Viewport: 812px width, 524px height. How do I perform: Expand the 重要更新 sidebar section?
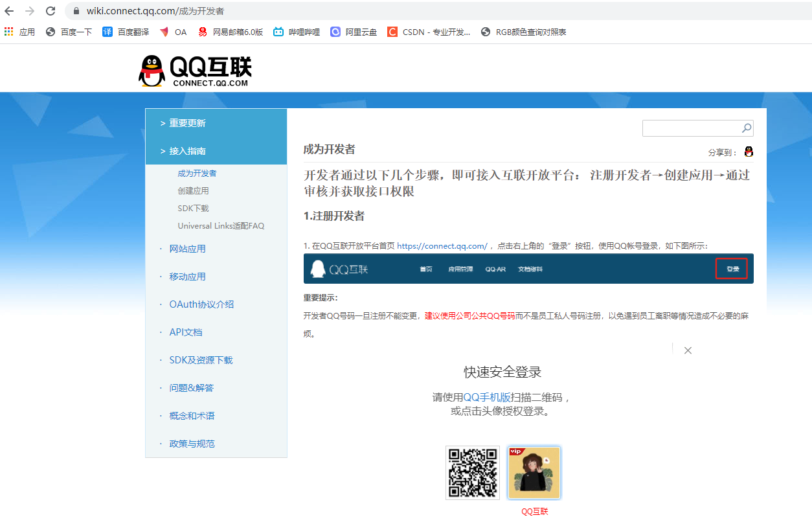(x=186, y=122)
